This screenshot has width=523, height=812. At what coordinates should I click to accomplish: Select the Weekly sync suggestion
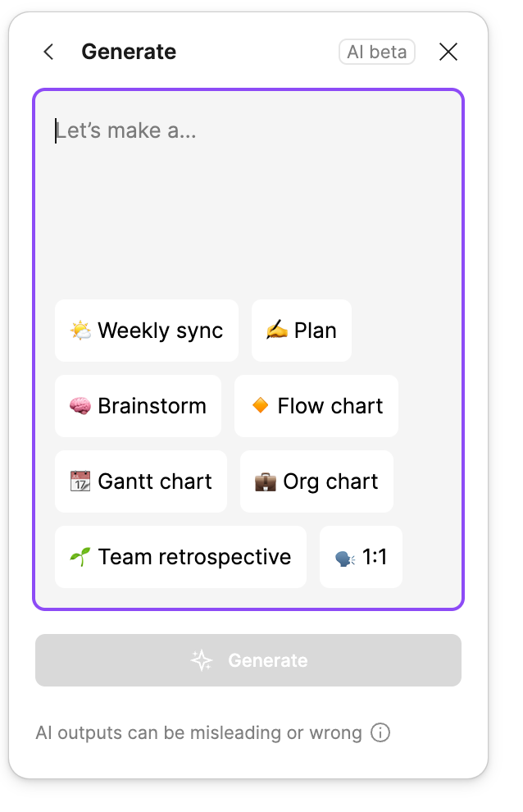pos(147,331)
